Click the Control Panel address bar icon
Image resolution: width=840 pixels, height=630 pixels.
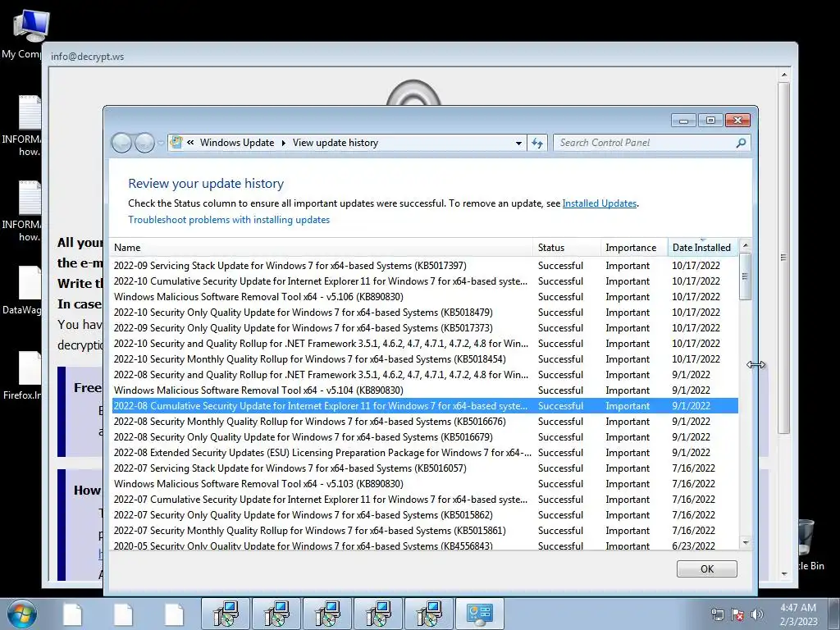176,143
